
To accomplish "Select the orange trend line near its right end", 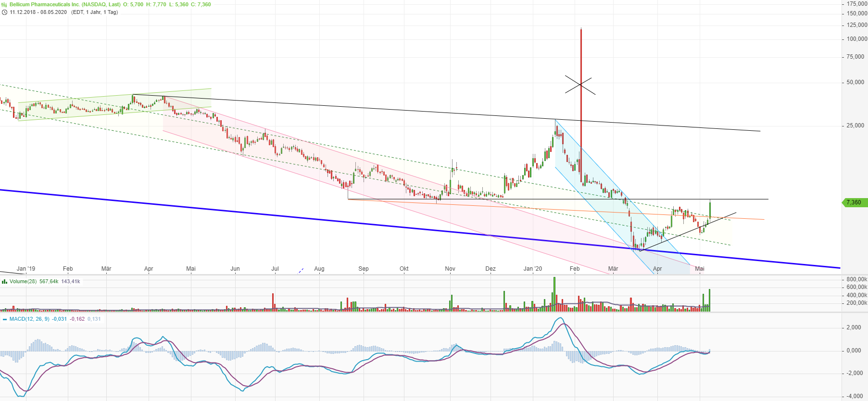I will coord(750,219).
